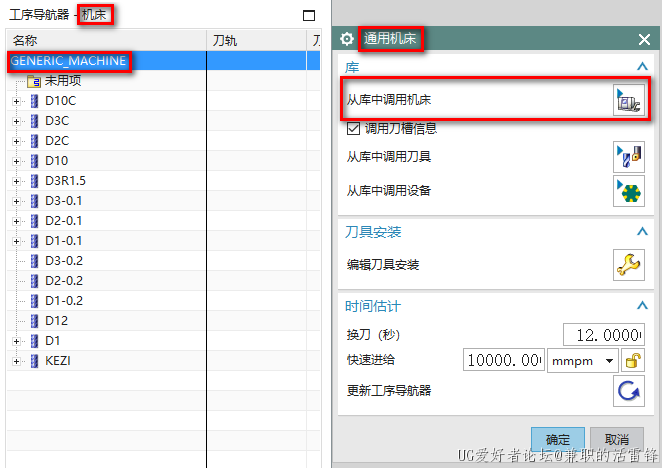Click the 更新工序导航器 refresh icon
Viewport: 662px width, 468px height.
click(628, 391)
